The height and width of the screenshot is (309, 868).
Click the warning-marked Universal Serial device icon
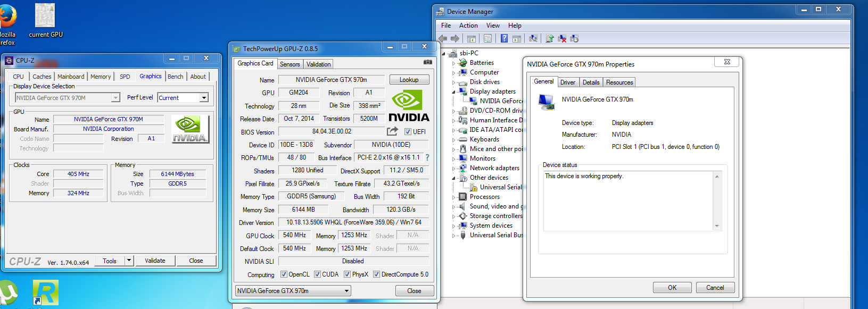474,187
